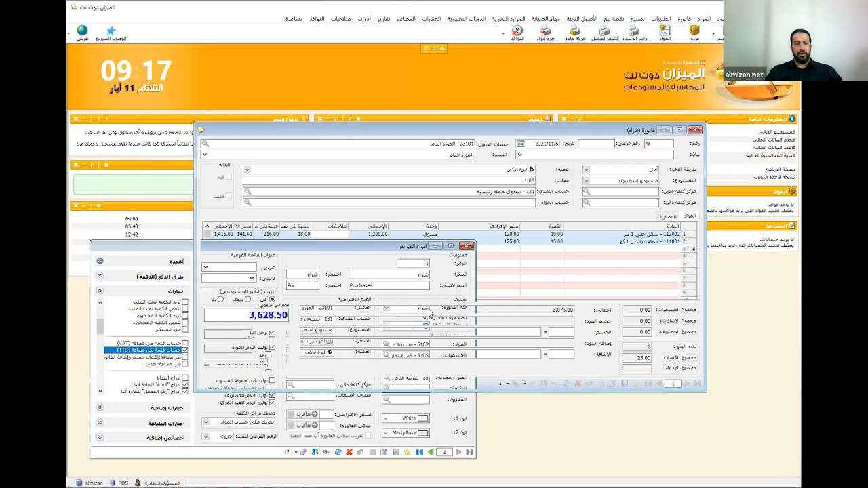This screenshot has width=868, height=488.
Task: Toggle ضر. مضافة: هدايا checkbox
Action: coord(184,364)
